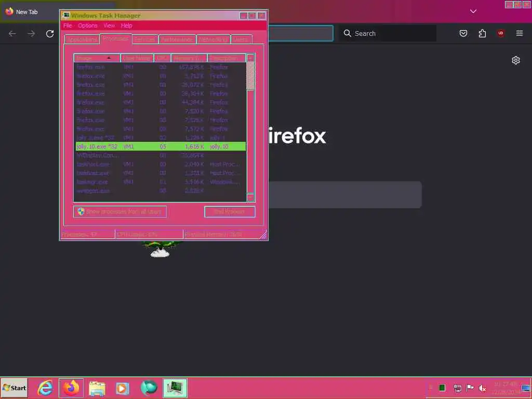Select the taskhost.exe row using 2,040 K
Image resolution: width=532 pixels, height=399 pixels.
pos(161,164)
